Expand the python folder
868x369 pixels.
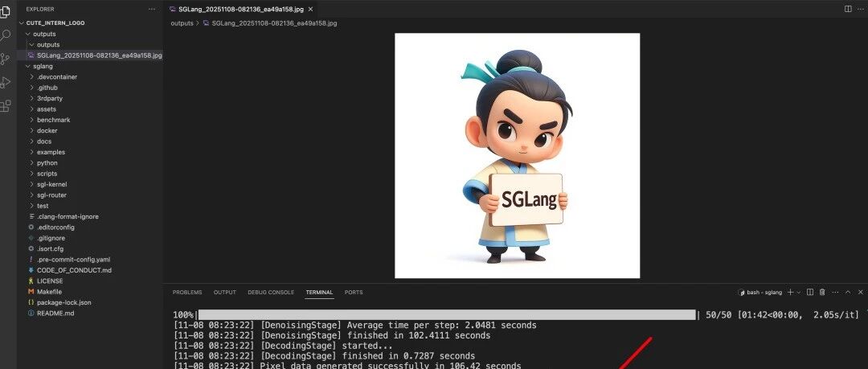pos(47,163)
